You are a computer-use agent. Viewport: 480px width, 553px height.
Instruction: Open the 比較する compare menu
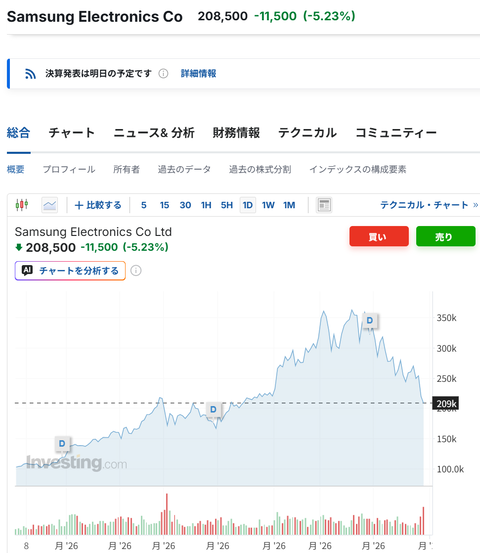point(98,205)
